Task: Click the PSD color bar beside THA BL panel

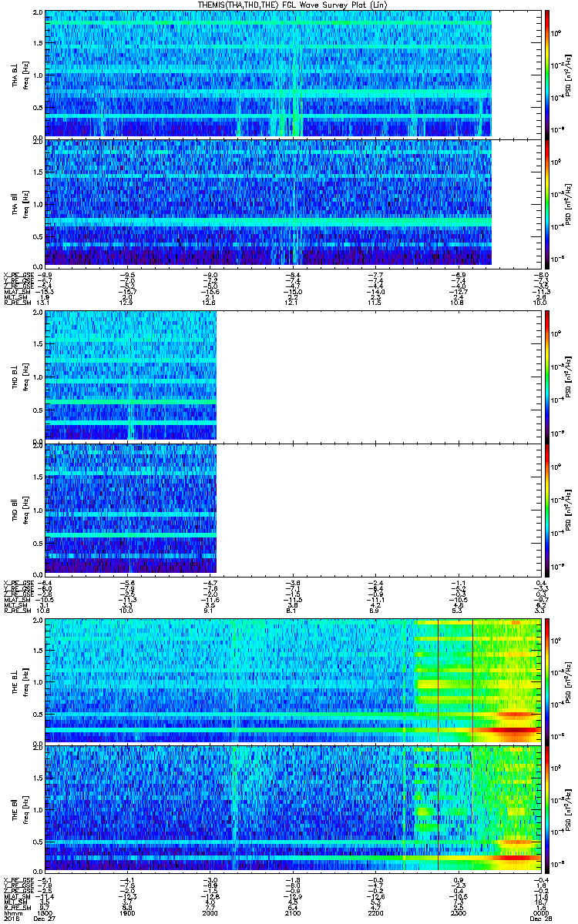Action: (x=548, y=74)
